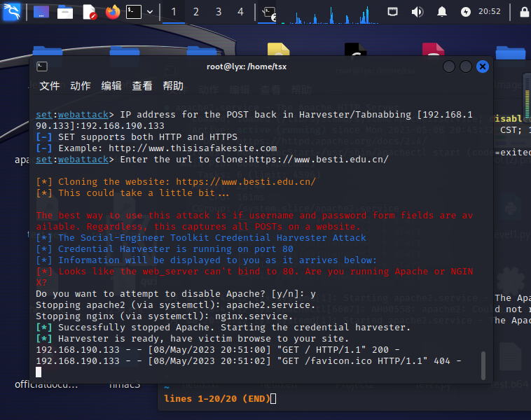Click the "Do you want to attempt to disable Apache?" line

[x=176, y=294]
